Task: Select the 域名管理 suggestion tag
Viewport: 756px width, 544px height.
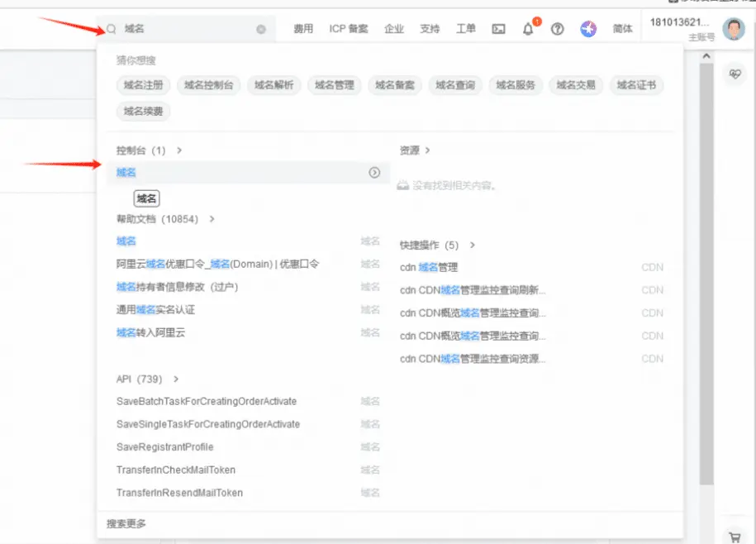Action: (x=334, y=85)
